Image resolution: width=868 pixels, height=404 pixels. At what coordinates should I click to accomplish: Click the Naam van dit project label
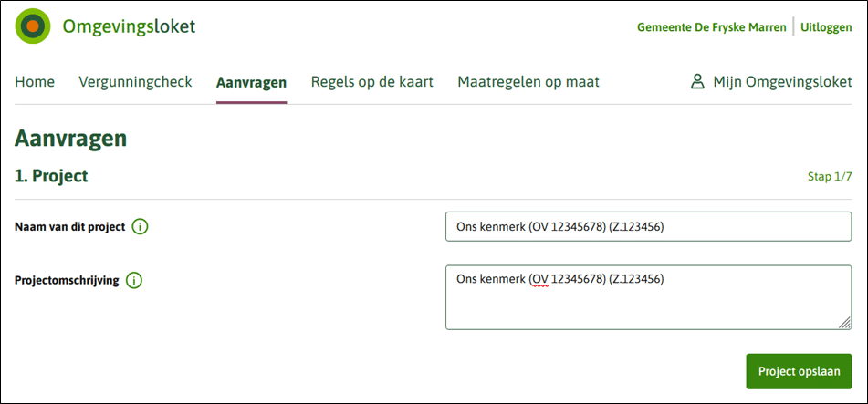69,227
